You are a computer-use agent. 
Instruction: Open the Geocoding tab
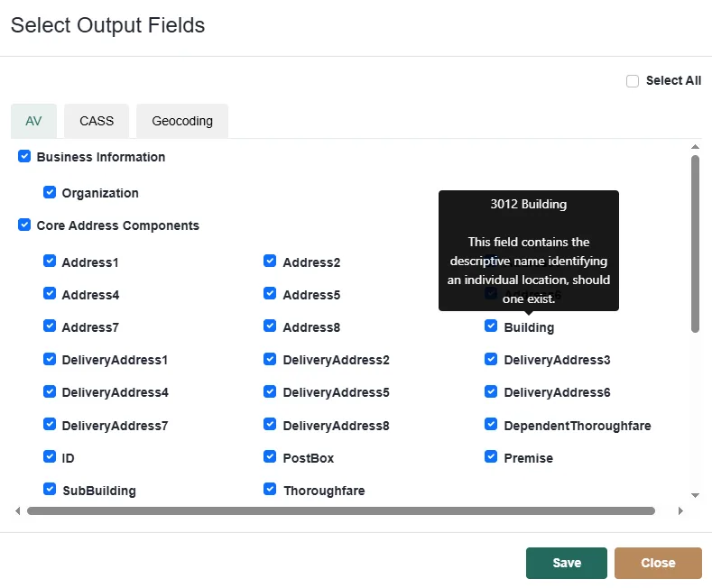coord(182,121)
